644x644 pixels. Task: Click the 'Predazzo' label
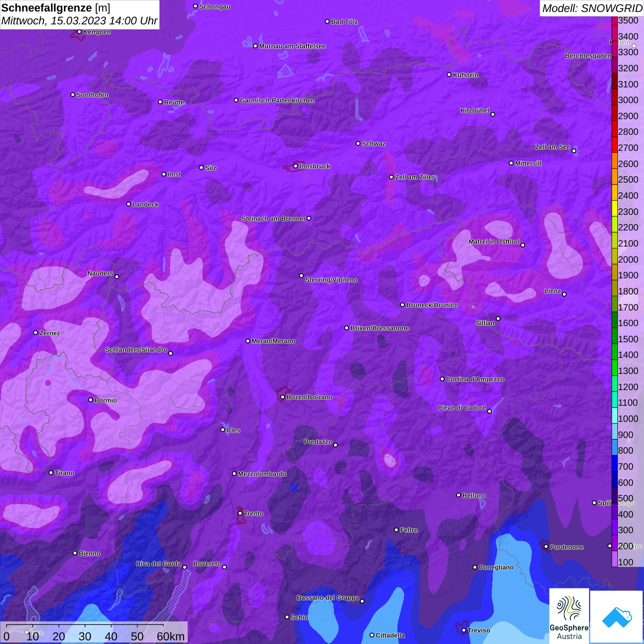pyautogui.click(x=318, y=442)
